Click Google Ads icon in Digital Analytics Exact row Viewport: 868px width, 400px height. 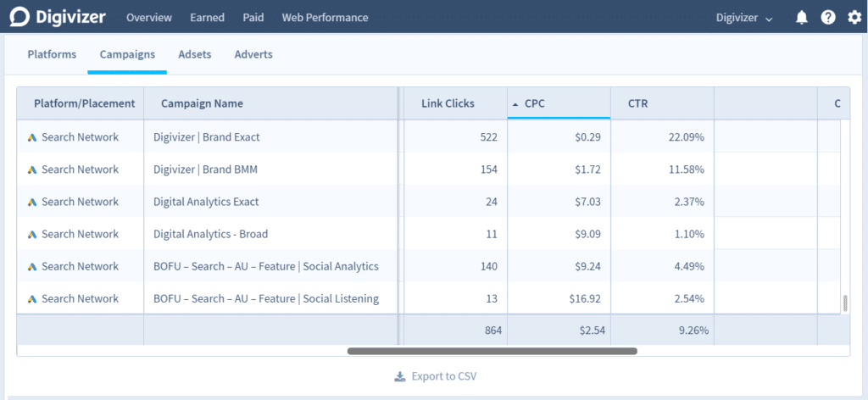tap(32, 203)
